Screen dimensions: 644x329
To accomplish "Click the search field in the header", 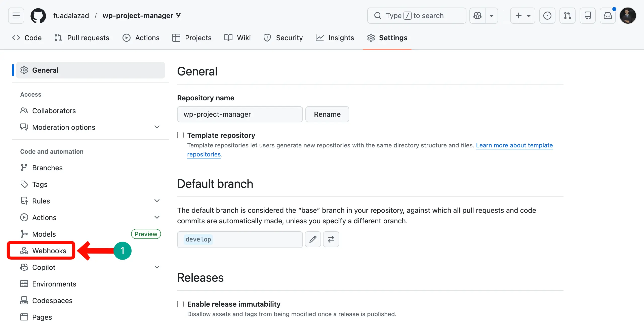I will [417, 16].
